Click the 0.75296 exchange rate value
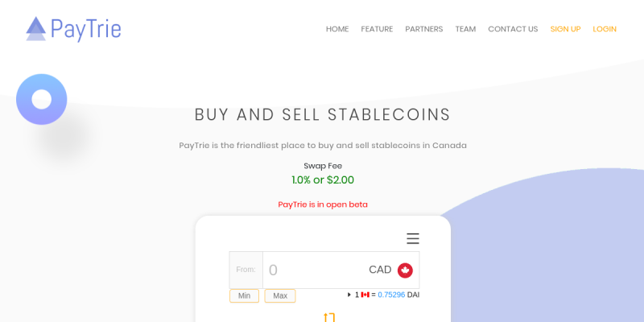 (x=391, y=295)
